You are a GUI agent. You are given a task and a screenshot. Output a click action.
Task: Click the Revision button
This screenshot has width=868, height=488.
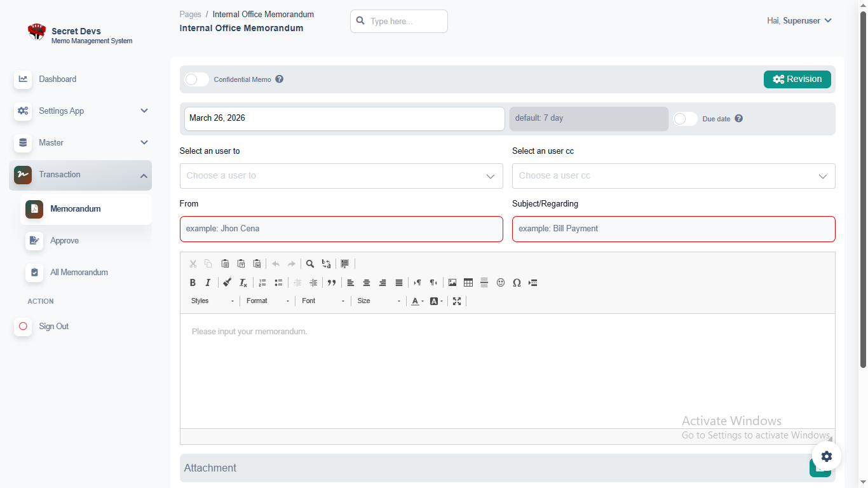(x=797, y=79)
